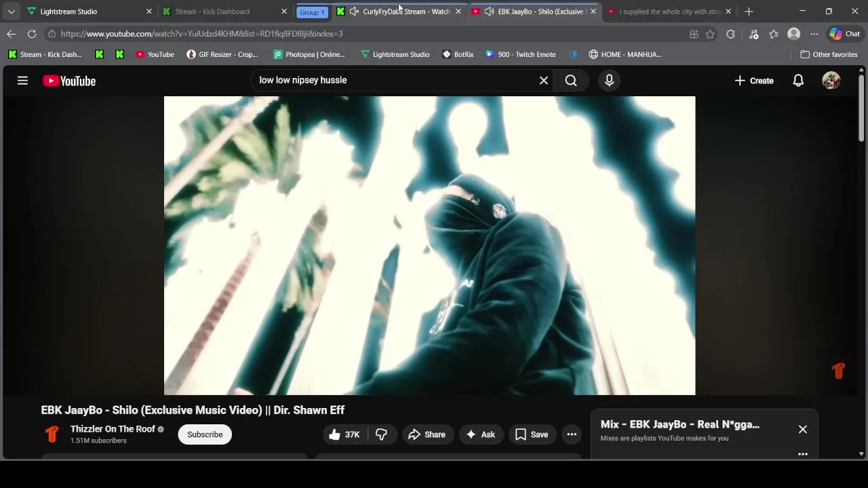
Task: Click the browser address bar URL
Action: pos(201,34)
